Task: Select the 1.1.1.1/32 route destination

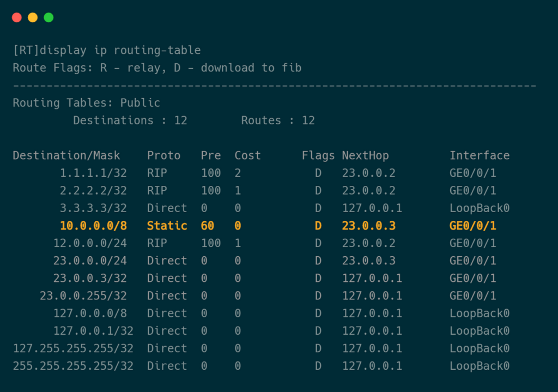Action: pos(93,173)
